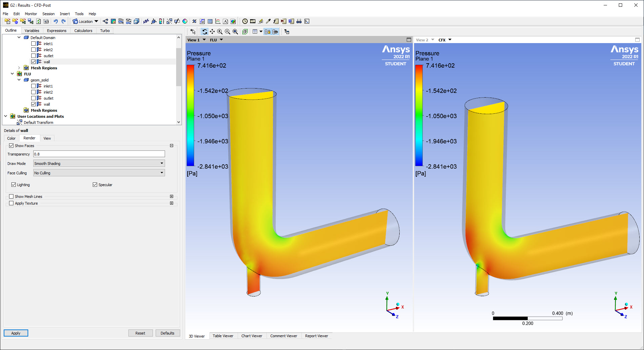The height and width of the screenshot is (350, 644).
Task: Insert text using the ABC icon
Action: coord(146,21)
